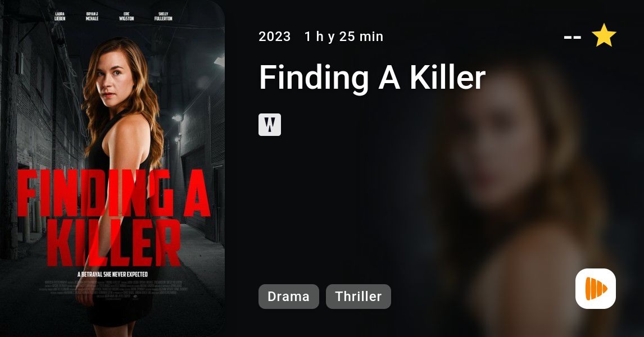Click the red Finding A Killer poster lettering

point(114,217)
